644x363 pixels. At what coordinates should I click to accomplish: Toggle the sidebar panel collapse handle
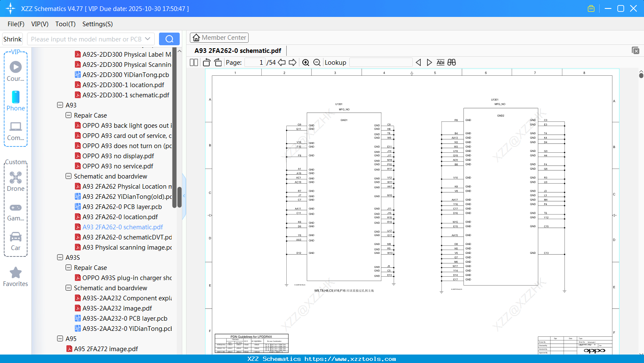pos(184,196)
